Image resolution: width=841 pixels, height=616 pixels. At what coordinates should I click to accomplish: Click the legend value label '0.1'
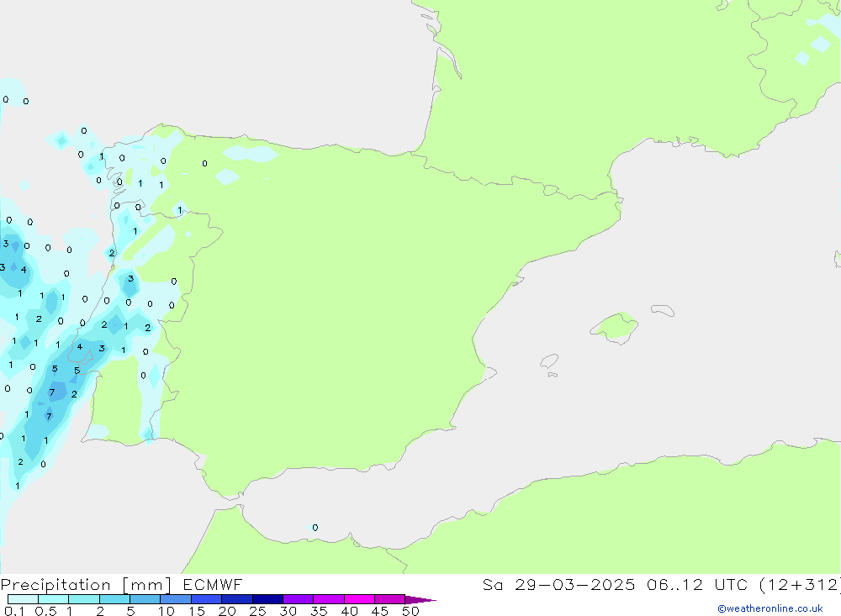pos(14,611)
